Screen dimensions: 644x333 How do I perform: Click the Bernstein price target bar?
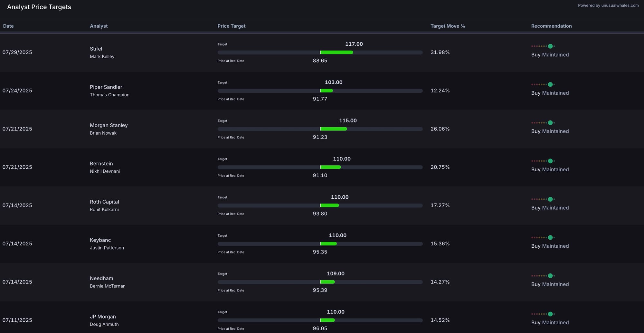[x=320, y=167]
